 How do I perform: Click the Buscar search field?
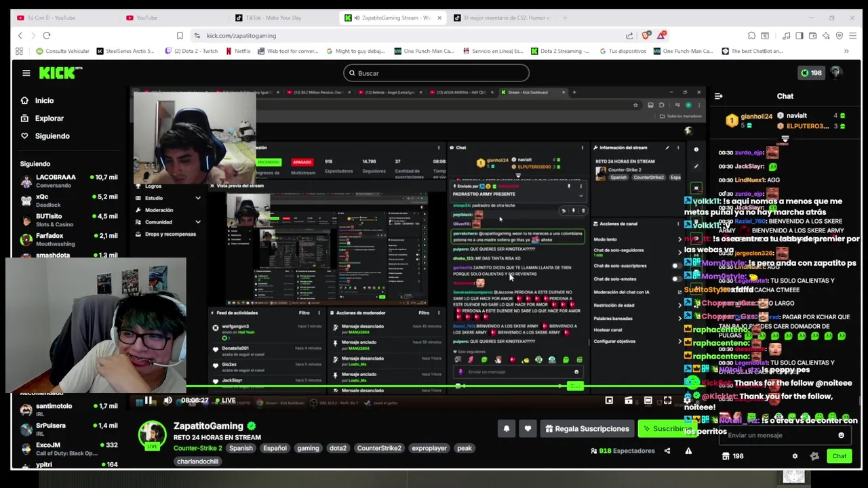436,73
